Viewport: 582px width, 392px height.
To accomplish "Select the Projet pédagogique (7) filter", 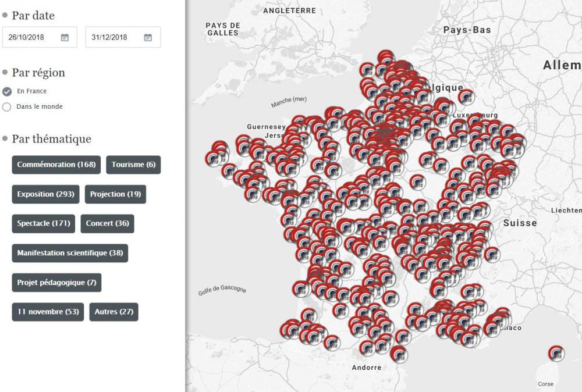I will point(56,283).
